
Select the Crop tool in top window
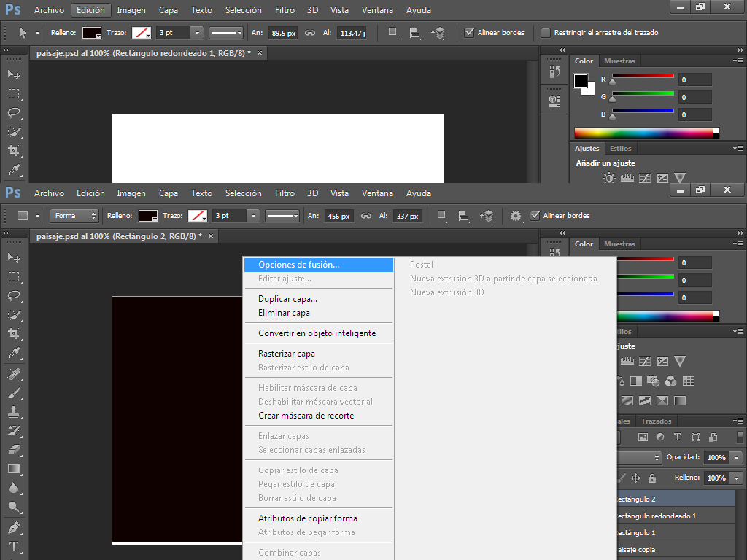click(14, 151)
